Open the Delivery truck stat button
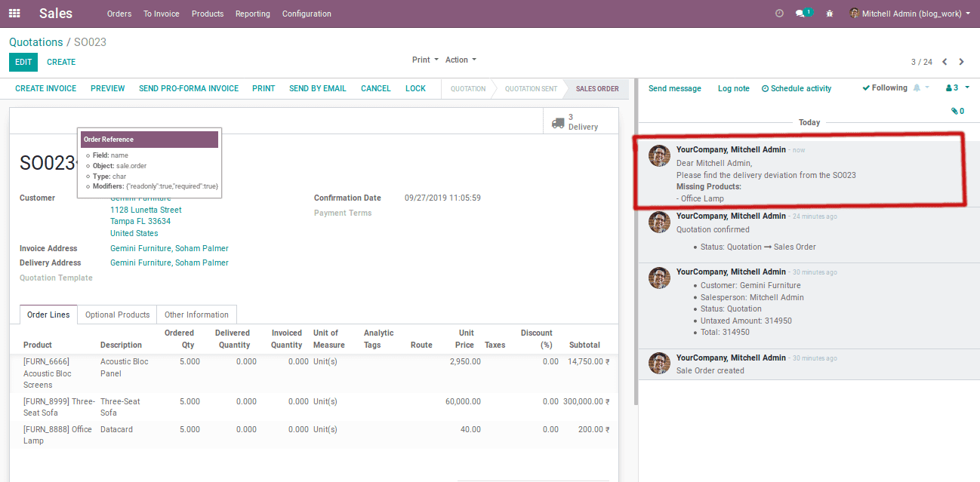This screenshot has height=482, width=980. coord(581,121)
